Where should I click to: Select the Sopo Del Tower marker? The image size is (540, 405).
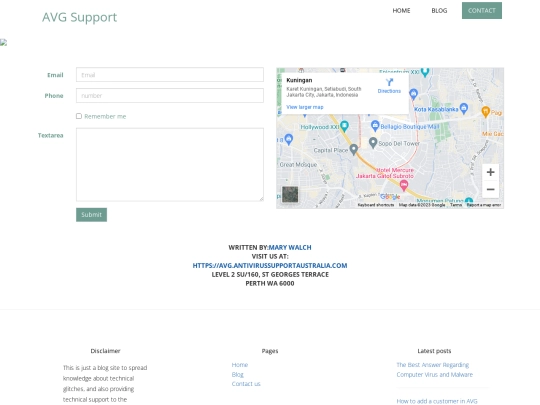(x=373, y=143)
